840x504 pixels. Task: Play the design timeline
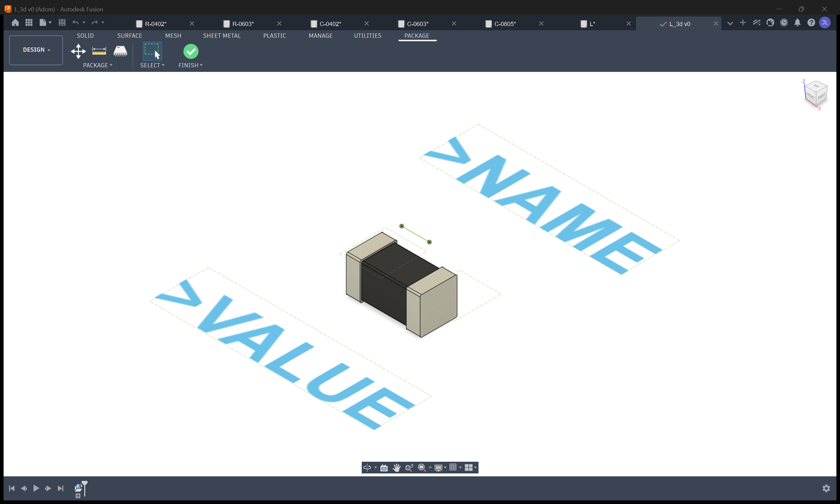[x=36, y=488]
